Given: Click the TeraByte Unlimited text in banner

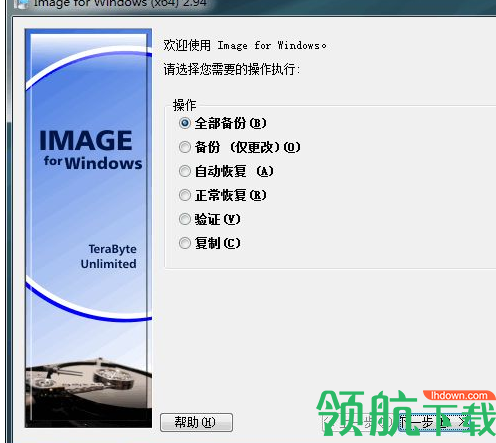Looking at the screenshot, I should (109, 256).
